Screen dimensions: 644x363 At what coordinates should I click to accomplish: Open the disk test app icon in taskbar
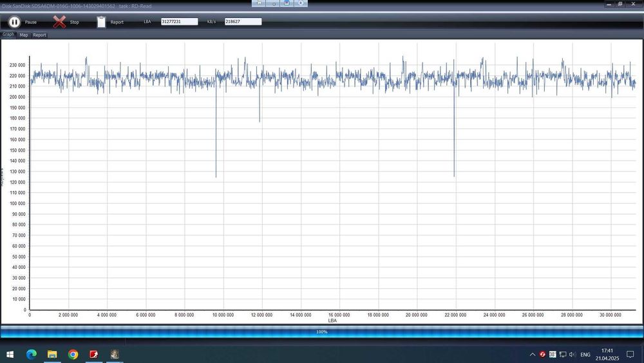point(115,354)
